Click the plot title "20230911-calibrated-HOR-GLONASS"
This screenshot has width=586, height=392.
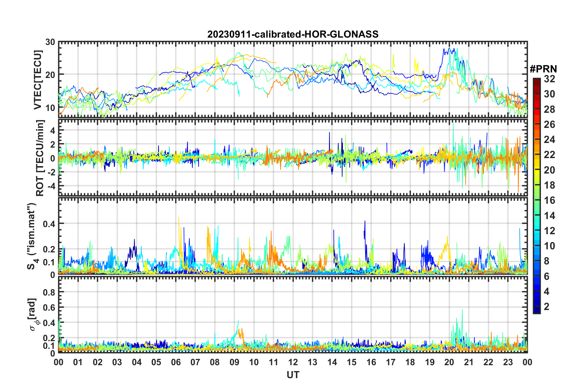(293, 34)
